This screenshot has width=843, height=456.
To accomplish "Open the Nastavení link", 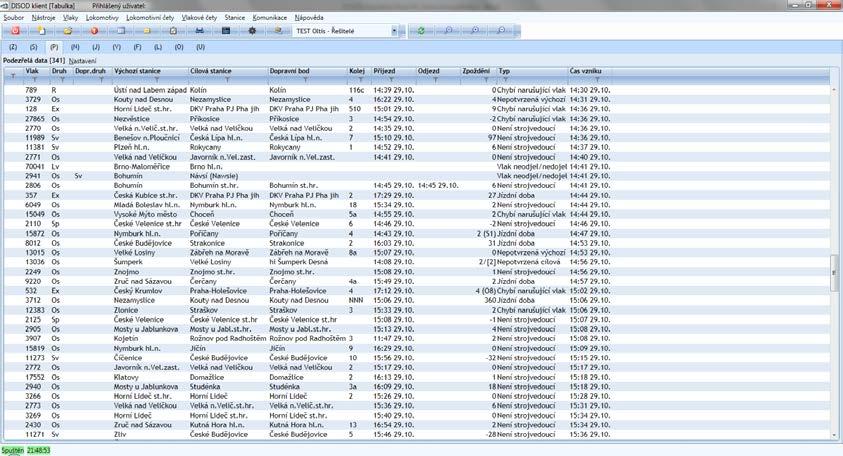I will click(x=82, y=61).
